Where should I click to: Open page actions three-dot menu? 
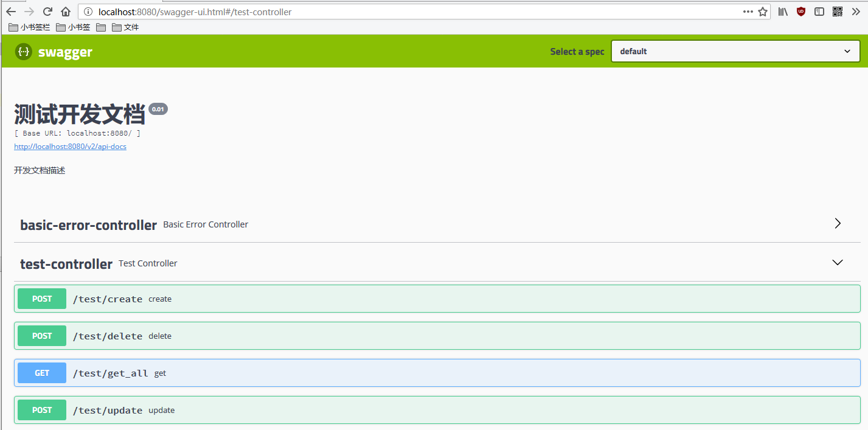pyautogui.click(x=748, y=12)
